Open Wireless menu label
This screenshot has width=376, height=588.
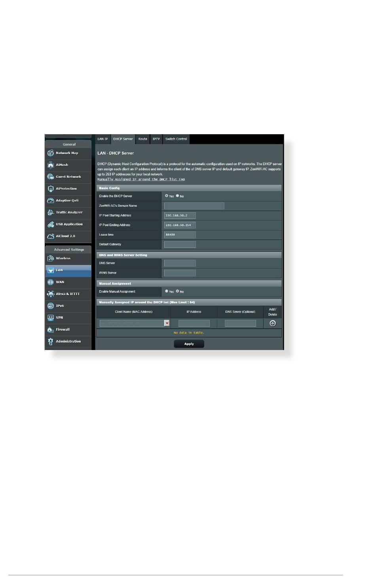[x=63, y=258]
